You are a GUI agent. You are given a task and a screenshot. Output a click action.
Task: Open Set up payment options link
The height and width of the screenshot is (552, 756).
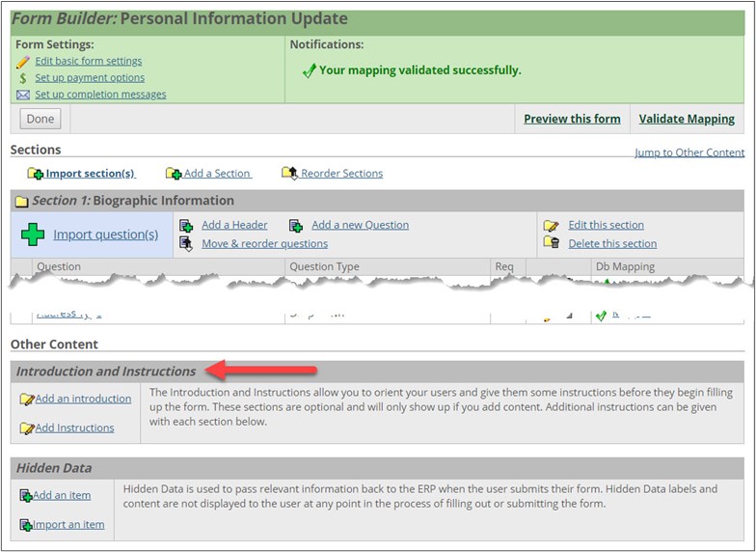[90, 77]
